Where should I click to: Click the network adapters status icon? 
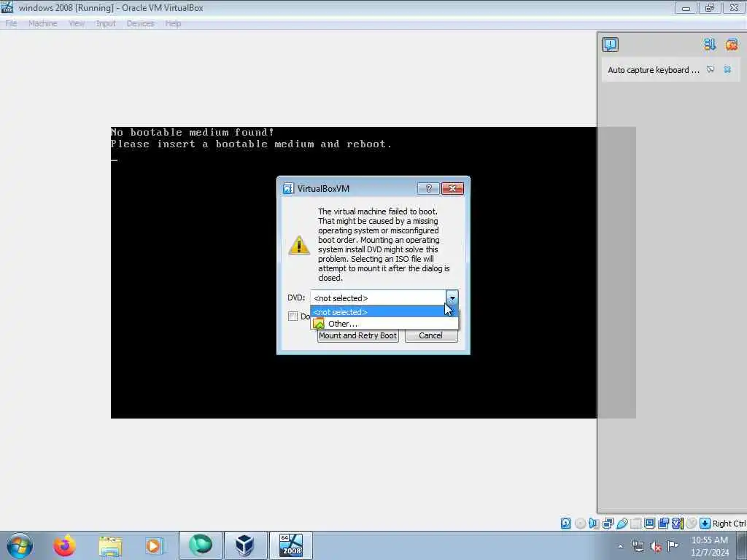pos(608,524)
